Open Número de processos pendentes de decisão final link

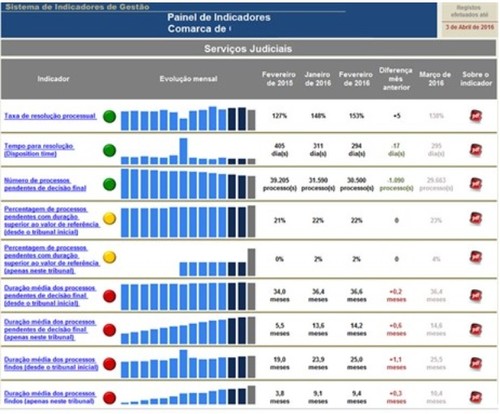coord(45,184)
